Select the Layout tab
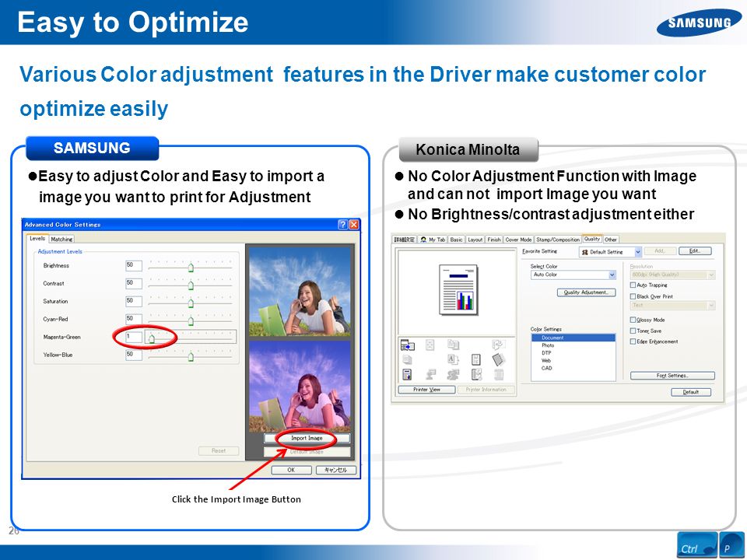747x560 pixels. [475, 240]
